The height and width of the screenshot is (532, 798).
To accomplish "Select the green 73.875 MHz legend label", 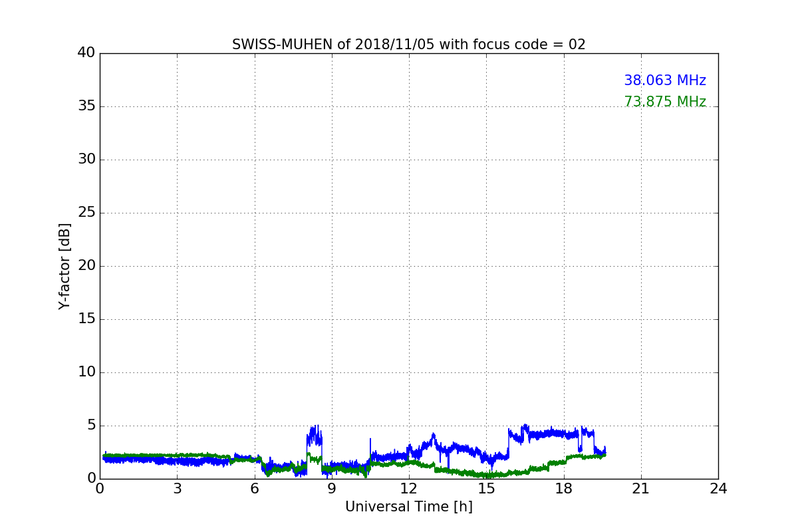I will coord(665,102).
